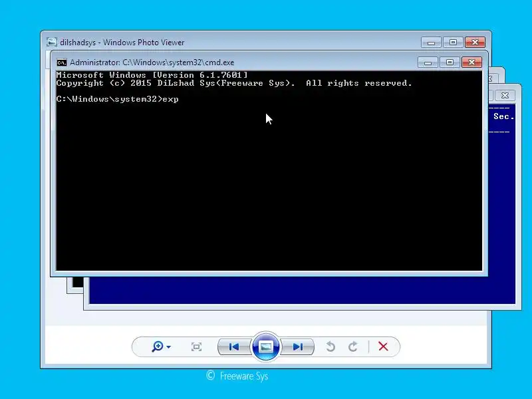Click the 'C:\Windows\system32>exp' command line
532x399 pixels.
pos(118,99)
